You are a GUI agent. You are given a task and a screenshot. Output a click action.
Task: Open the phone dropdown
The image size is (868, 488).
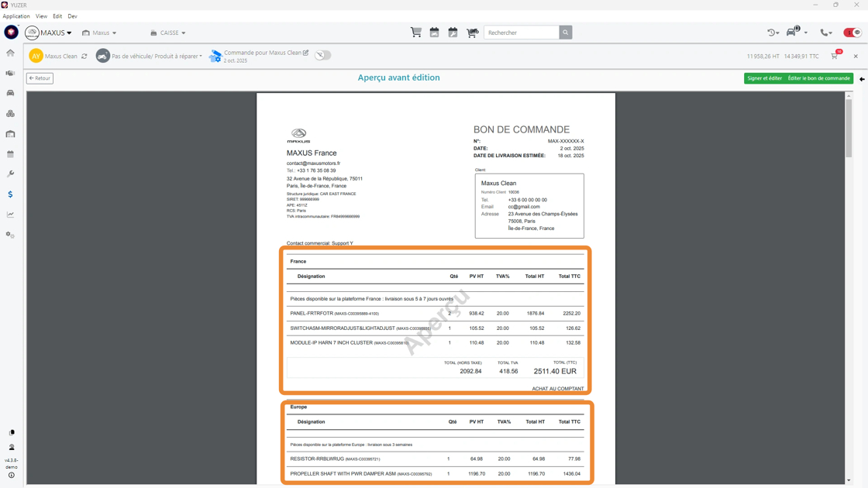click(826, 33)
